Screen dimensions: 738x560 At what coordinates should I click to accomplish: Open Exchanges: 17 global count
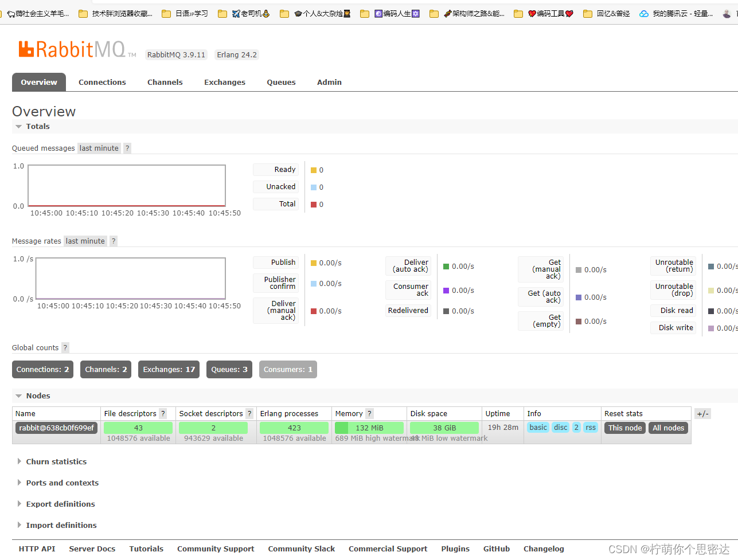click(169, 369)
